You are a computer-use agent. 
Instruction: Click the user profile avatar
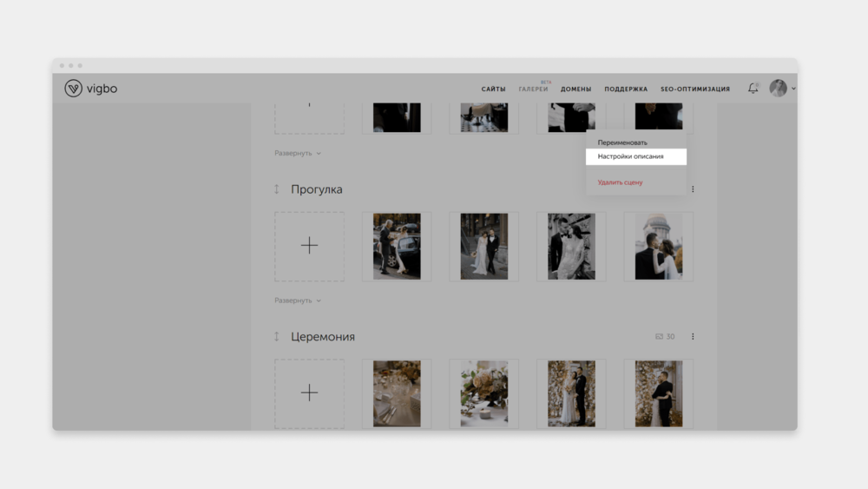click(x=778, y=89)
